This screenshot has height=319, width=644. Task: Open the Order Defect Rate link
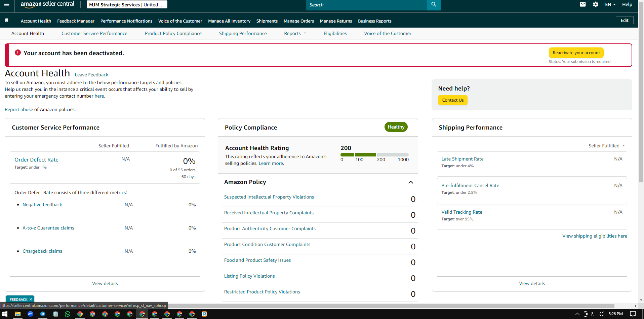pos(36,160)
